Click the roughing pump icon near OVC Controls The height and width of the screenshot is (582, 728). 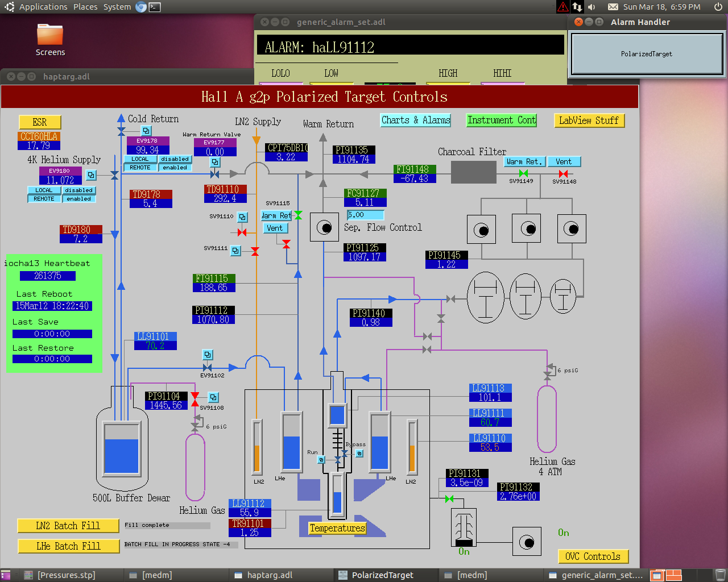tap(527, 542)
